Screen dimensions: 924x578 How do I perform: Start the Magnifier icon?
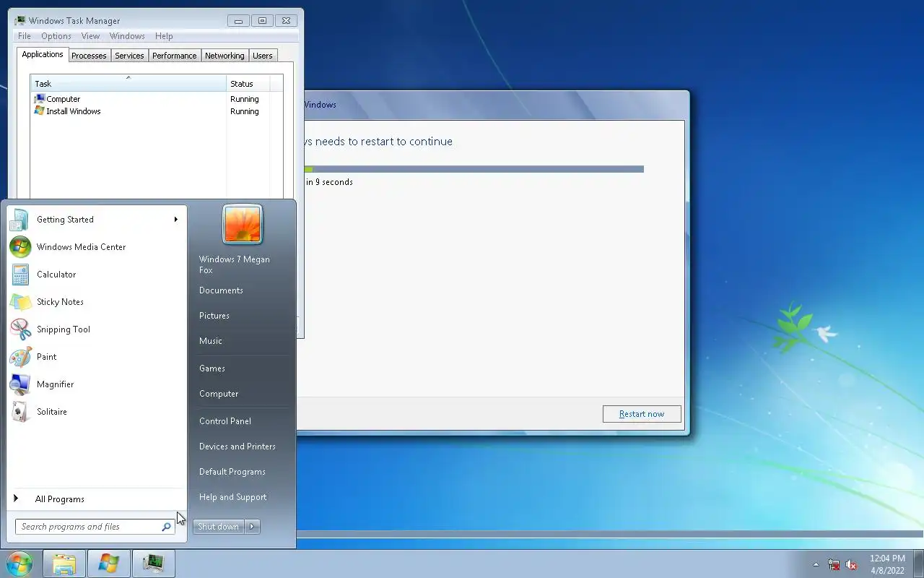tap(20, 384)
